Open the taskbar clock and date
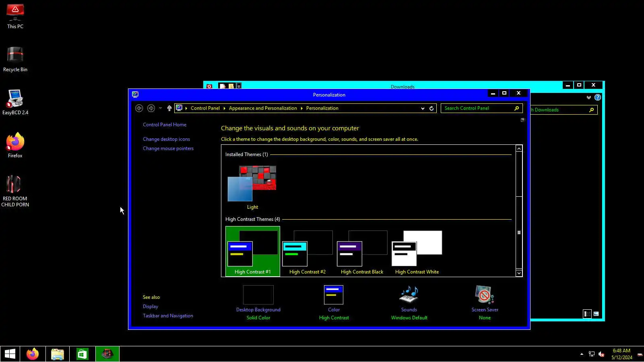Screen dimensions: 644x362 point(621,354)
